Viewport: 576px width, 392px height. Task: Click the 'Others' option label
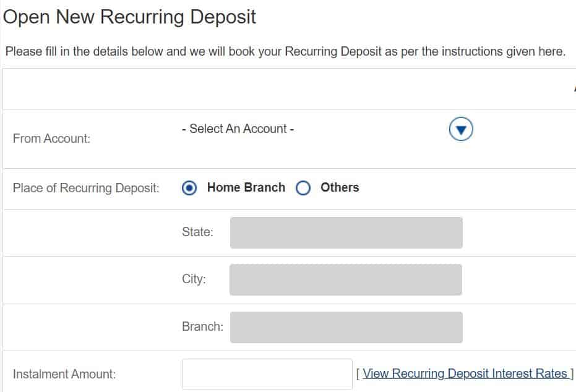pyautogui.click(x=340, y=187)
